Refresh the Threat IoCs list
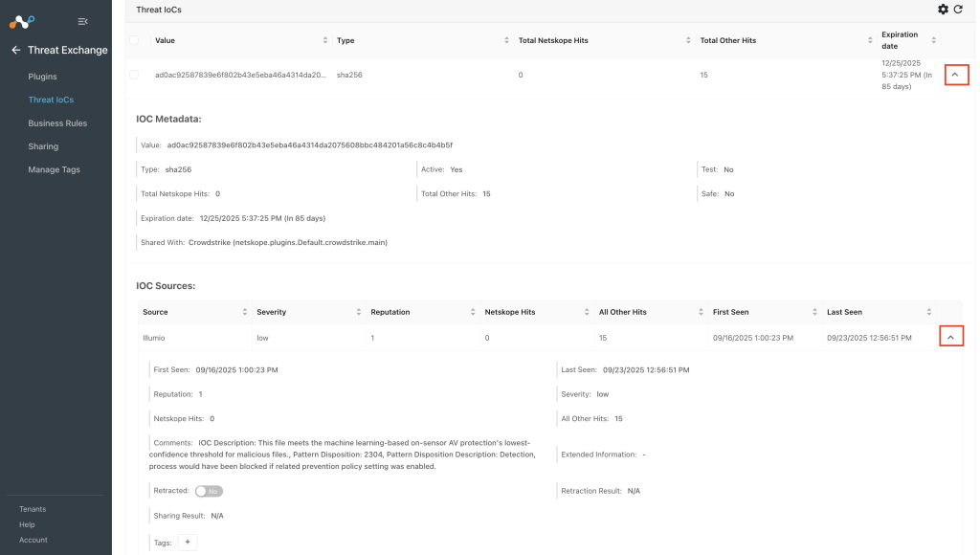 (957, 10)
